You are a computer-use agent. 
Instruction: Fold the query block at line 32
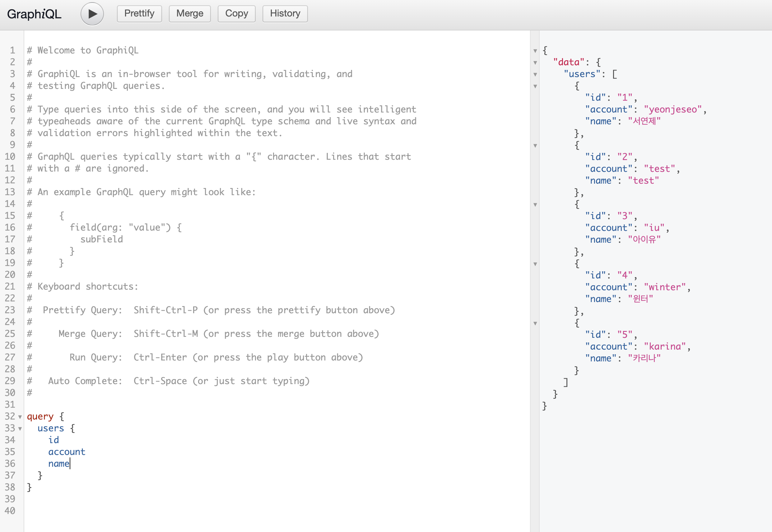(x=20, y=417)
